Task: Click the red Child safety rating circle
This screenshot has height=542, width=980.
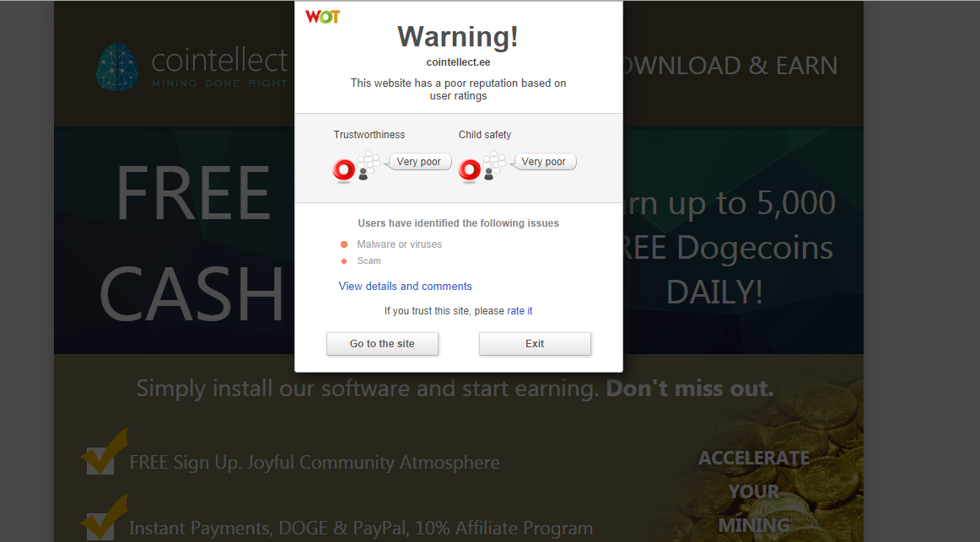Action: point(470,169)
